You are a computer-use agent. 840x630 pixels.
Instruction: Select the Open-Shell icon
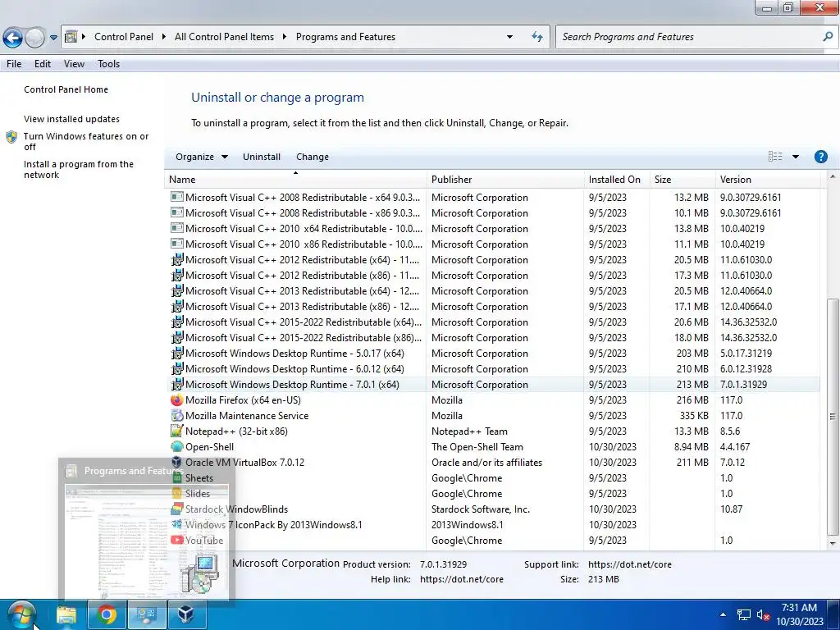pos(177,447)
